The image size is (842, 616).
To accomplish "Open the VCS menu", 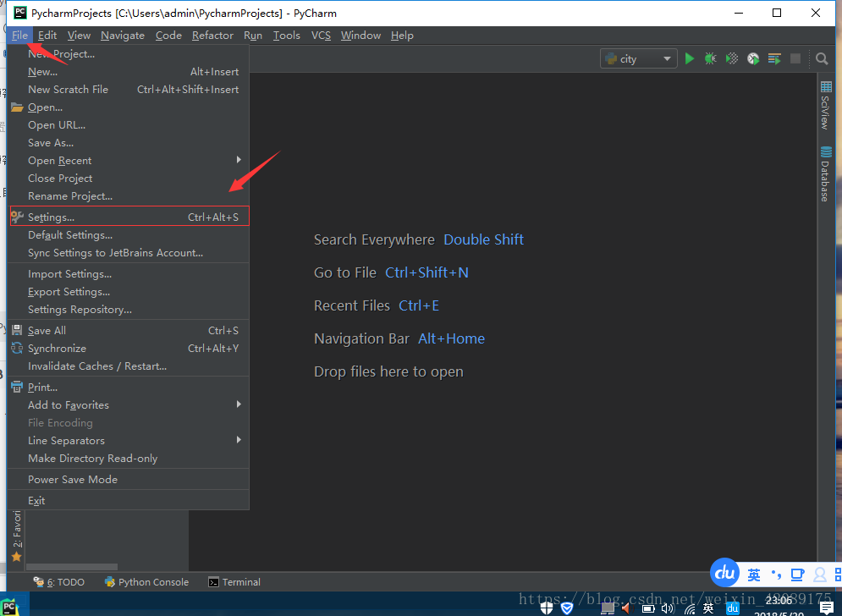I will [x=321, y=36].
